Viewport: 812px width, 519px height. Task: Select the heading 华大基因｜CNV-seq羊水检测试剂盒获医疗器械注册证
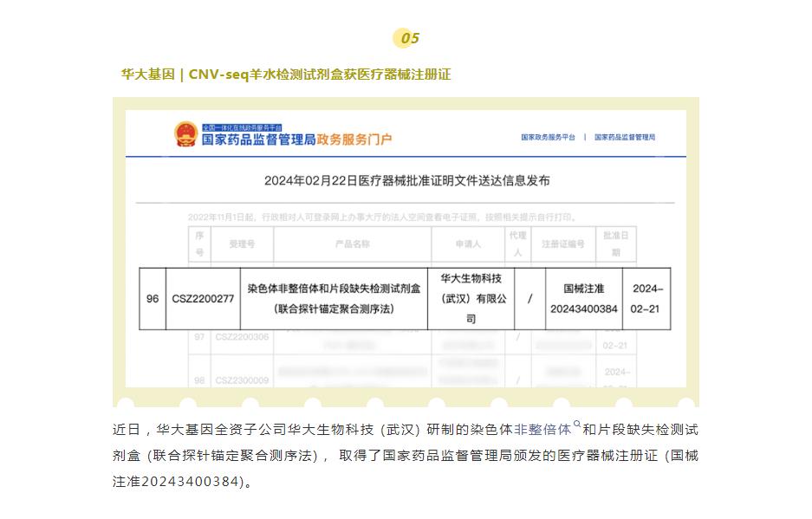point(286,75)
